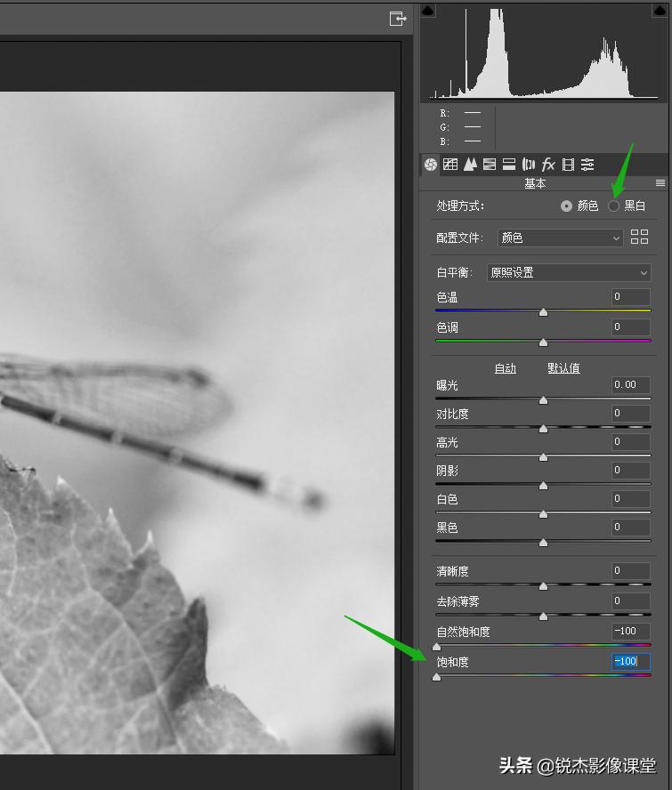
Task: Open the 基本 panel options menu
Action: point(660,183)
